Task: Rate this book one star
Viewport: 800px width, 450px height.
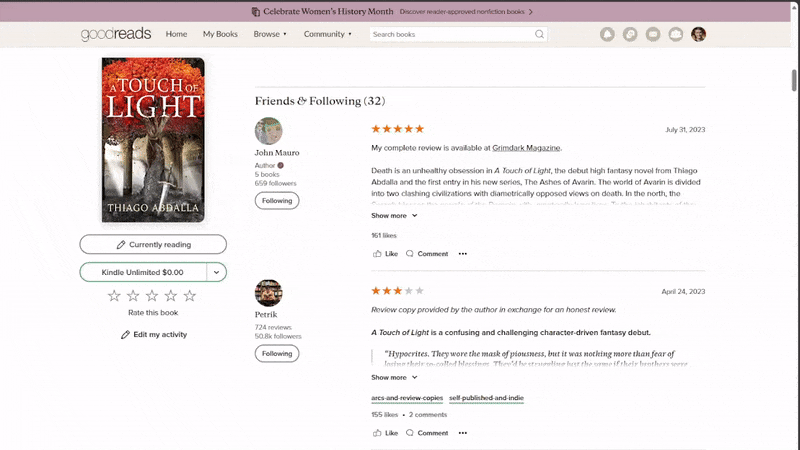Action: (114, 295)
